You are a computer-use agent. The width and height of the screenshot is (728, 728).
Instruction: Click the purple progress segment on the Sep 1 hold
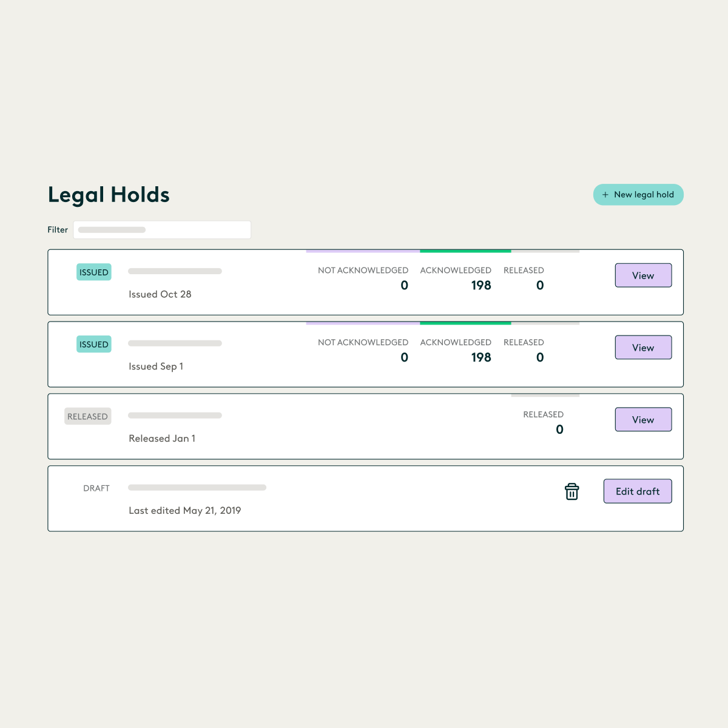point(362,323)
